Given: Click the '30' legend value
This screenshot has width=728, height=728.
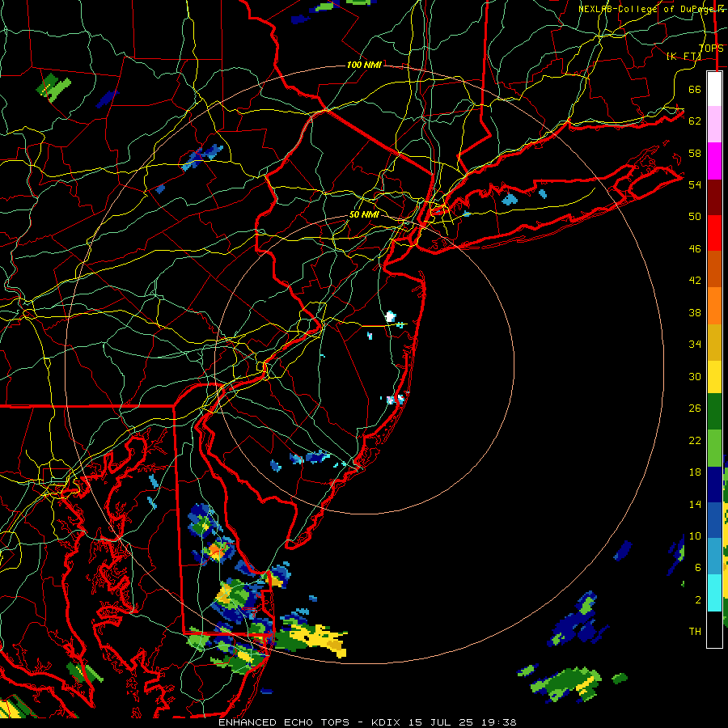Looking at the screenshot, I should click(695, 376).
